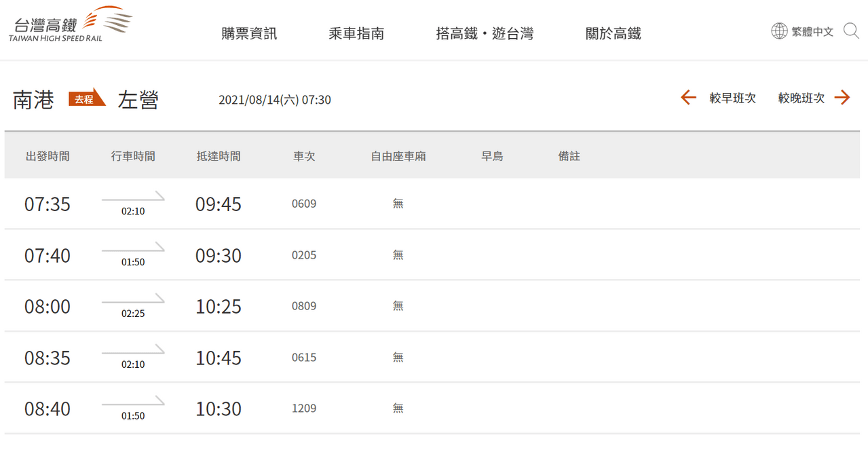The width and height of the screenshot is (868, 452).
Task: Click train number 1209
Action: click(304, 409)
